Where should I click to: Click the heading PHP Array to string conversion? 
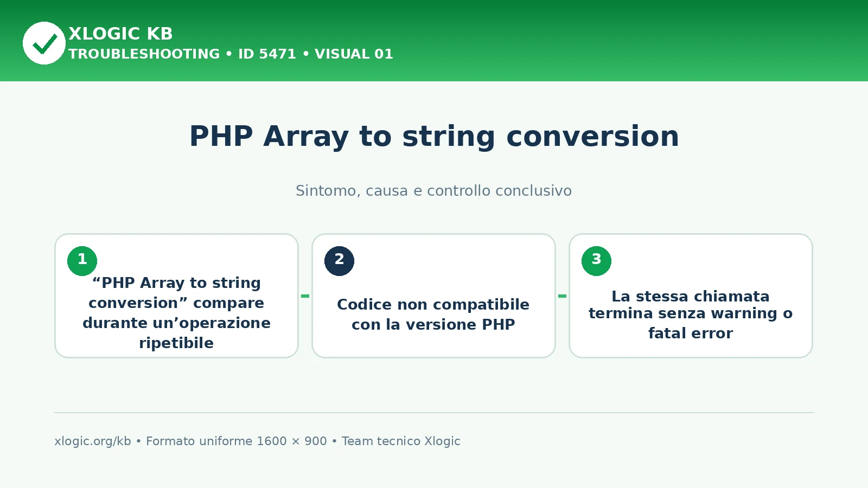(434, 136)
